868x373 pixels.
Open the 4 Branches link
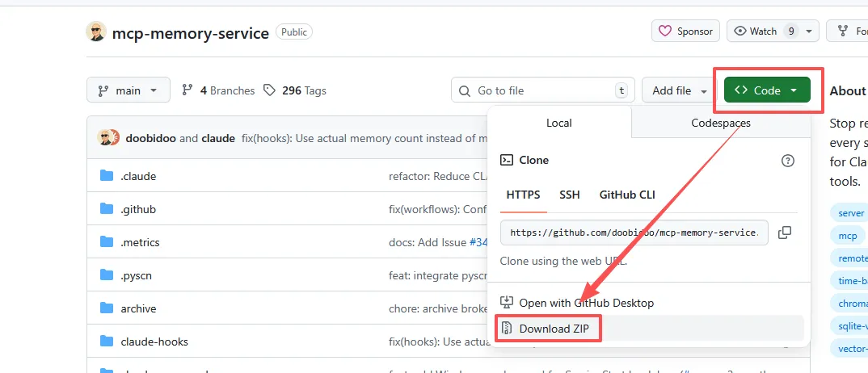point(218,90)
